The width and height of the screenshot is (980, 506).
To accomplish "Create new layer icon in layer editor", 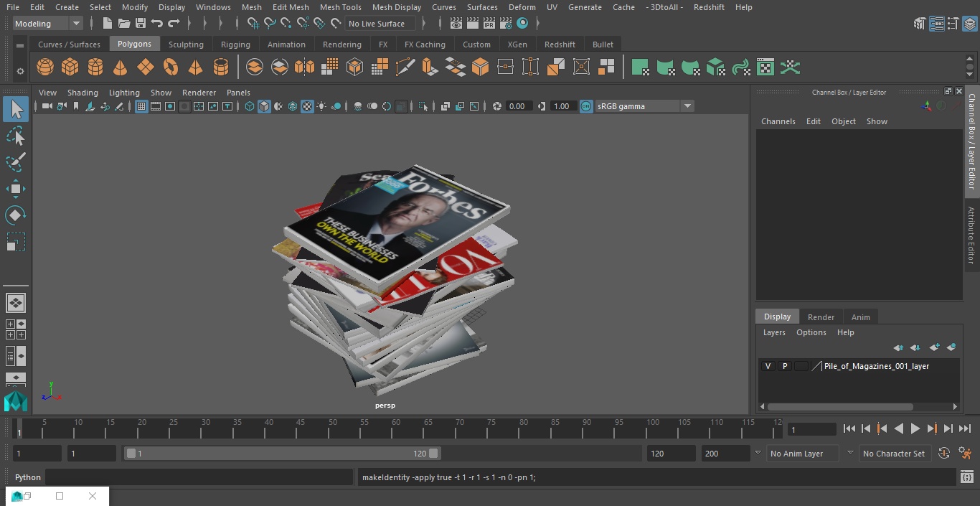I will 934,347.
